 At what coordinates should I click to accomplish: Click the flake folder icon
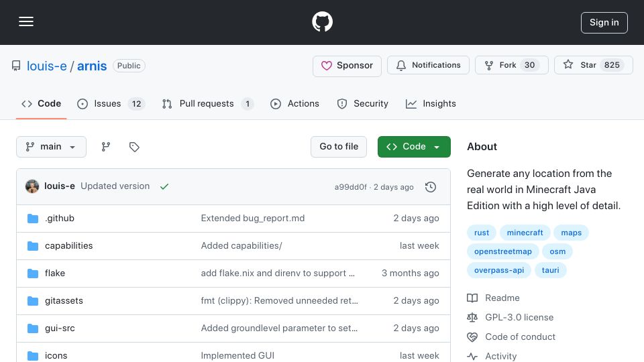point(33,274)
